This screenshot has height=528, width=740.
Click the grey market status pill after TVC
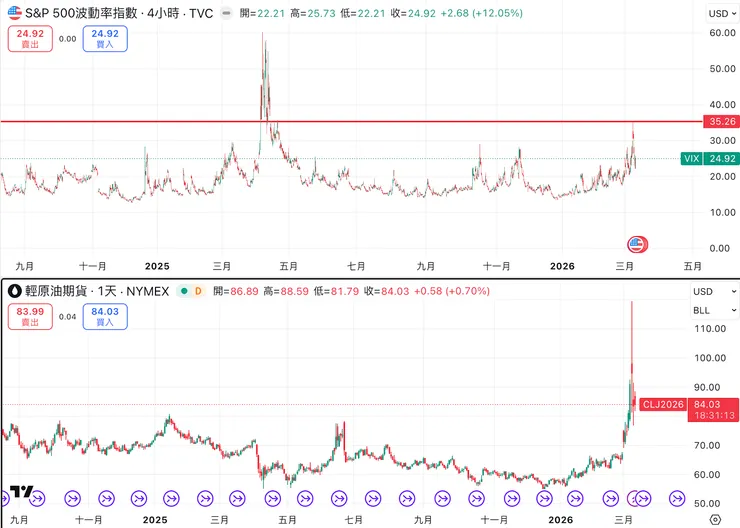pos(227,13)
